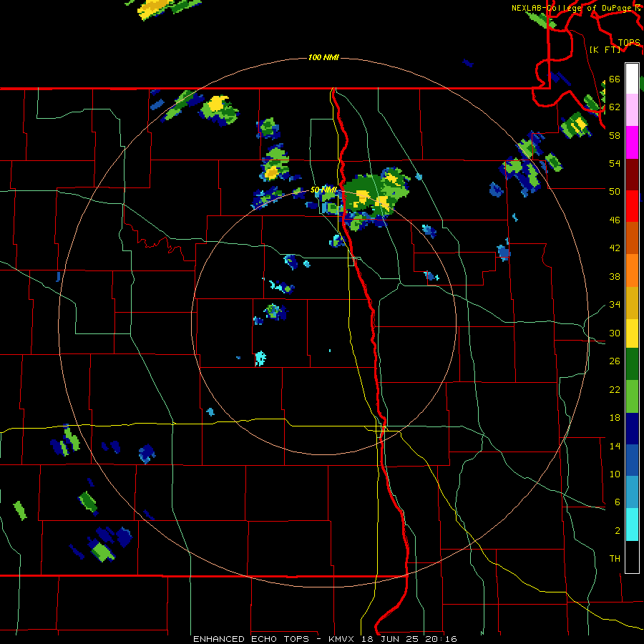Click the yellow-topped cell at the top edge
Image resolution: width=644 pixels, height=644 pixels.
point(155,9)
